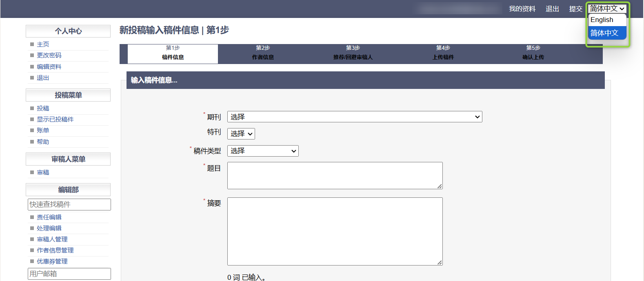Open 我的资料 in top navigation

(x=522, y=9)
